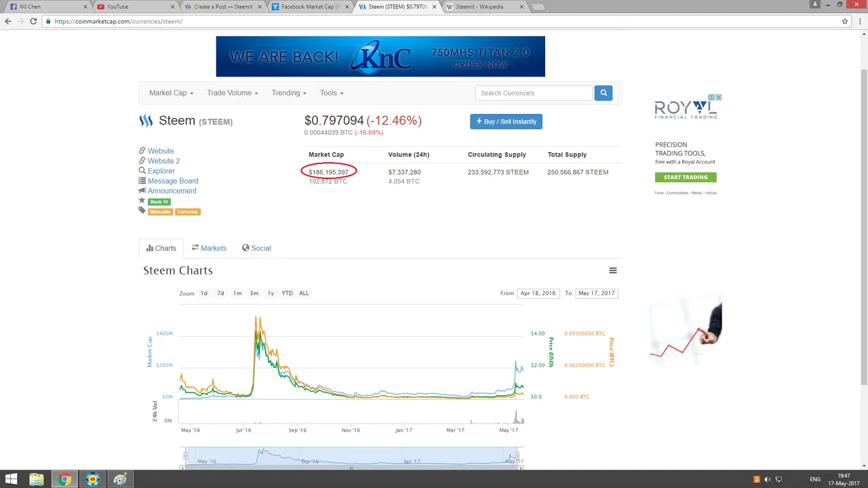This screenshot has height=488, width=868.
Task: Open the Tools dropdown menu
Action: click(x=332, y=93)
